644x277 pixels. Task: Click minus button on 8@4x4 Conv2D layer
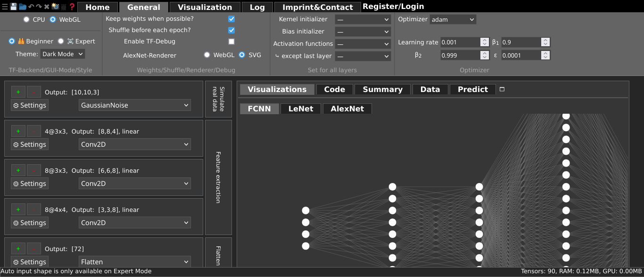click(x=33, y=210)
